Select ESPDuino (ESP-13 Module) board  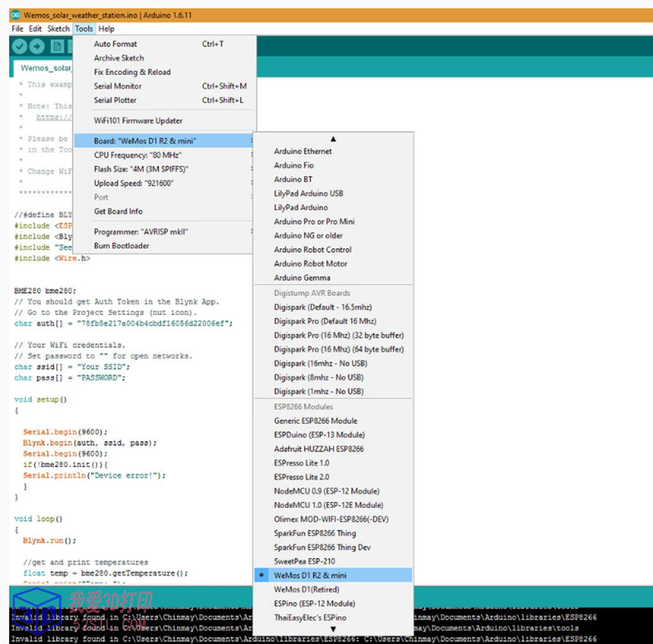[333, 435]
